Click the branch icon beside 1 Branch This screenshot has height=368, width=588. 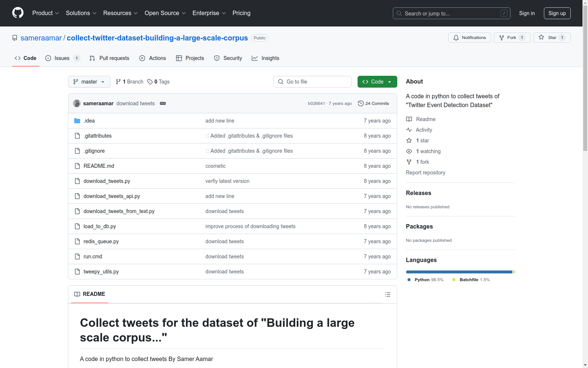118,82
